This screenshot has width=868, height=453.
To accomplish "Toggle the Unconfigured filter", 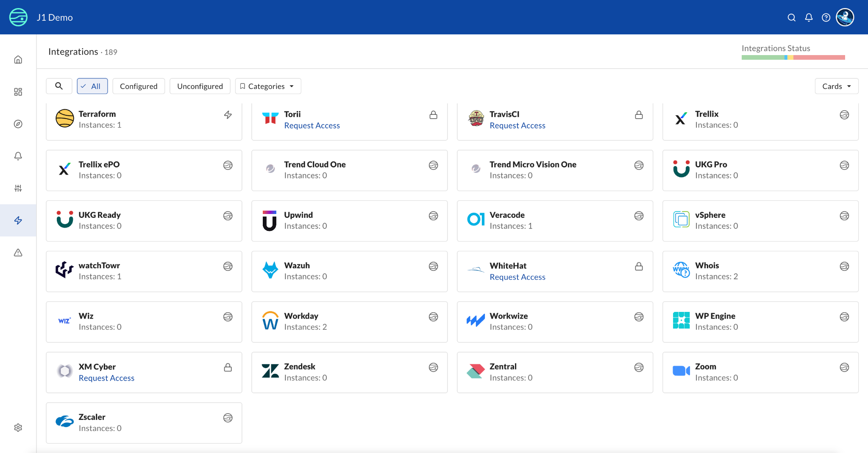I will click(200, 86).
